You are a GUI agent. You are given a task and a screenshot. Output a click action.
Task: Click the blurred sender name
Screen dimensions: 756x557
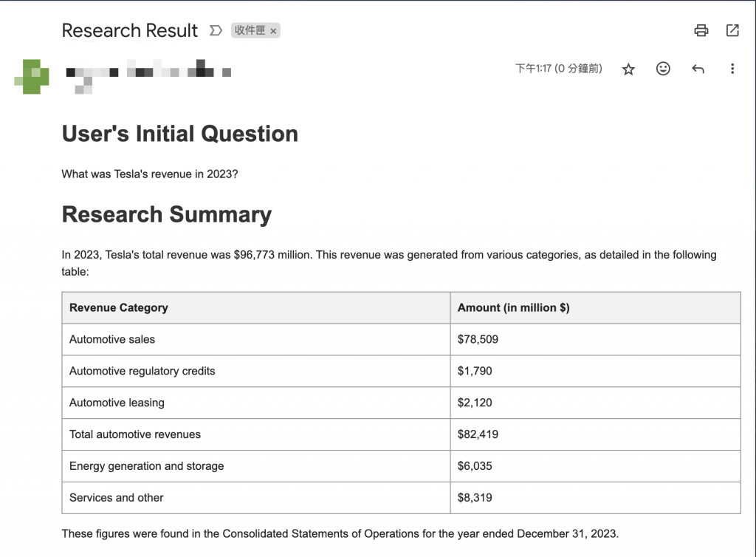148,72
